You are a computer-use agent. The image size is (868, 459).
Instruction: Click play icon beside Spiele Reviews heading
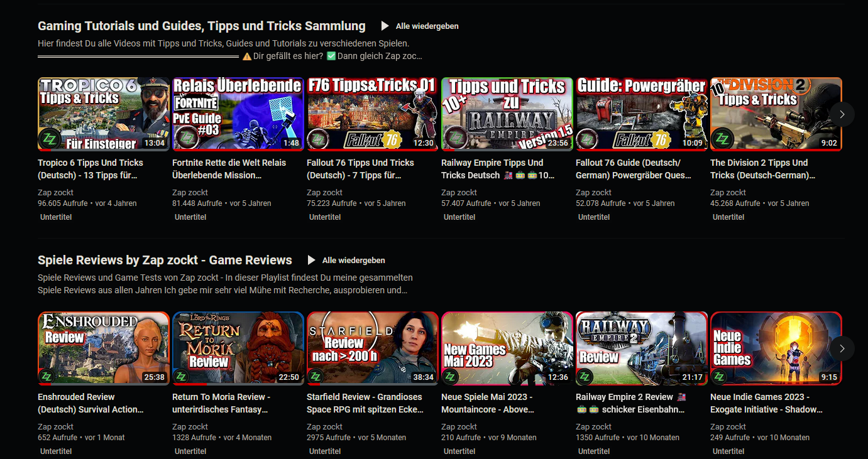coord(311,260)
